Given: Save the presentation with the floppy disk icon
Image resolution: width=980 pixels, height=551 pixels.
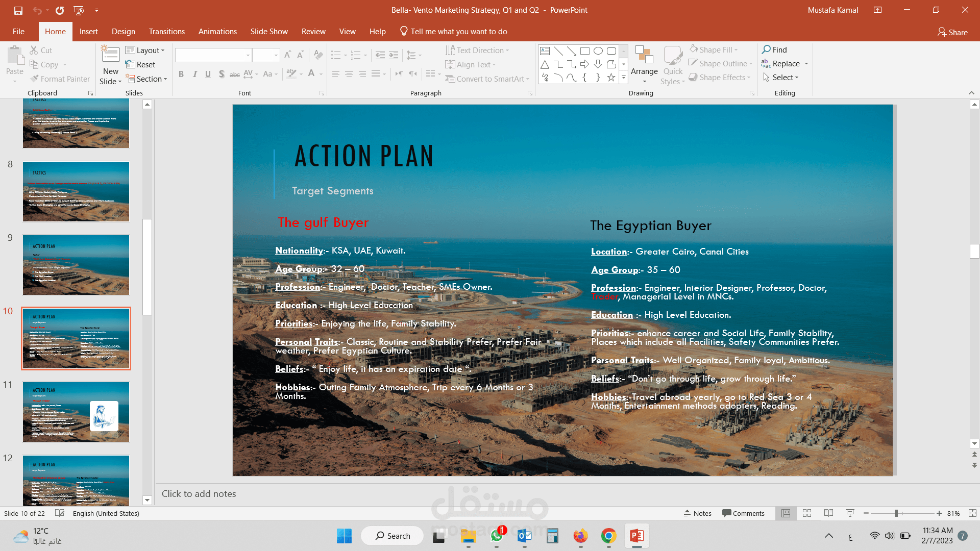Looking at the screenshot, I should tap(18, 10).
